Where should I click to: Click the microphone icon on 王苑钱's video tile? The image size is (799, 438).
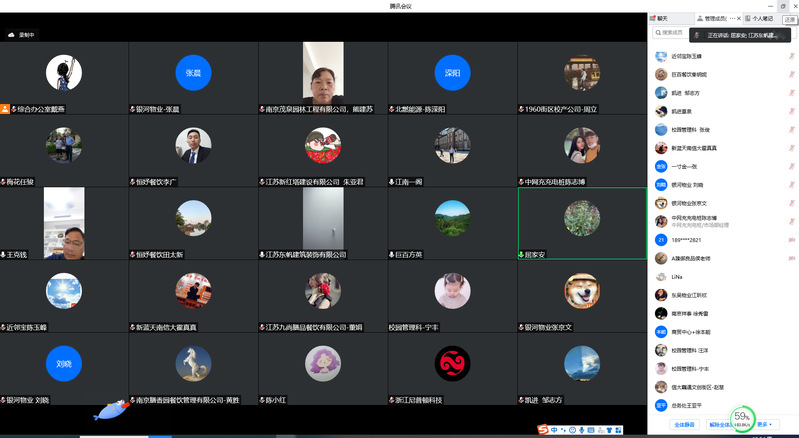pyautogui.click(x=4, y=255)
